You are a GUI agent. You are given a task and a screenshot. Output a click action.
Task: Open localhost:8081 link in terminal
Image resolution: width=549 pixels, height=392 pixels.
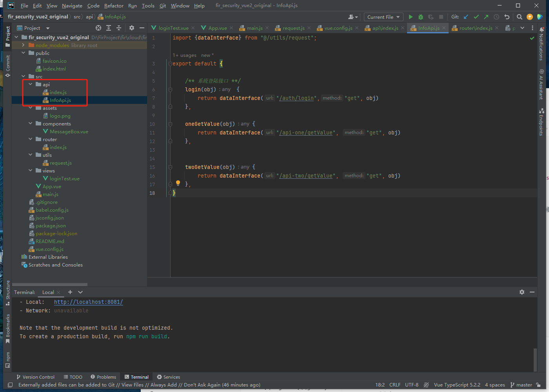[x=88, y=302]
